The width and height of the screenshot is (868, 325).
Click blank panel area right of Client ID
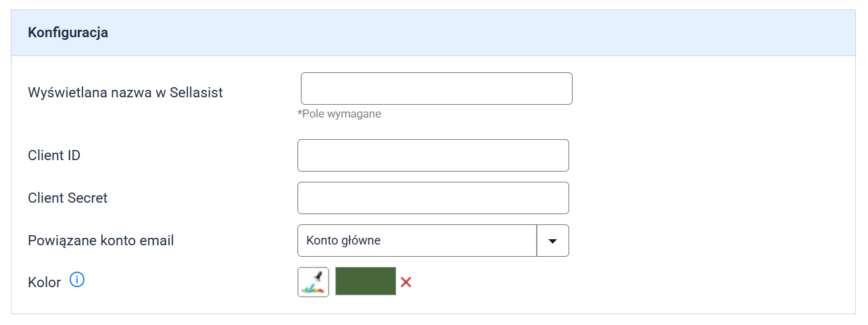(x=710, y=155)
